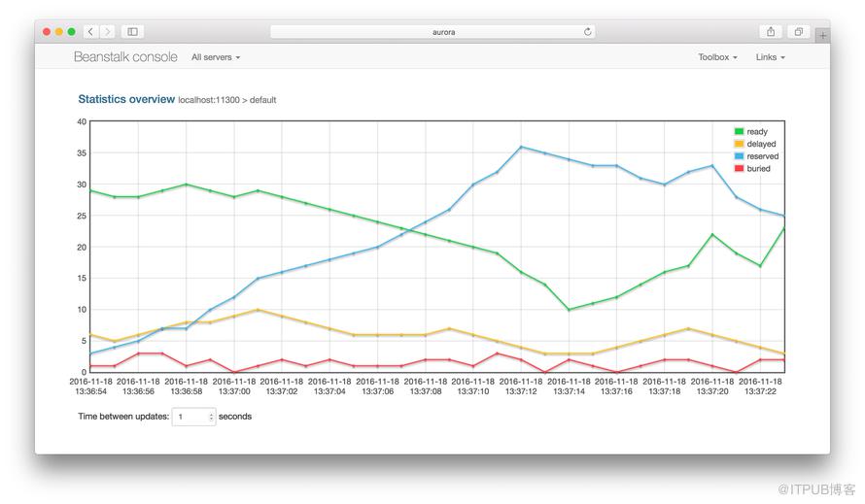Click the 40 y-axis label

coord(82,121)
